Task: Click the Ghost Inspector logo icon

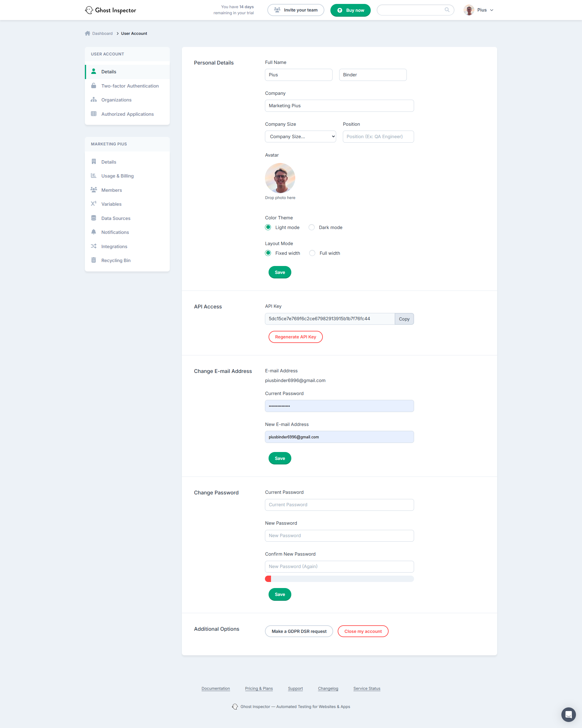Action: (x=89, y=10)
